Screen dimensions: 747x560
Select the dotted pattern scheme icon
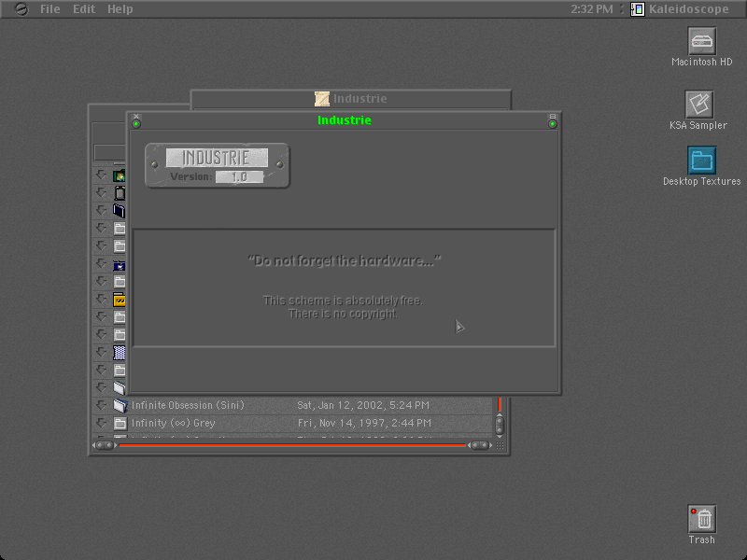click(x=120, y=353)
